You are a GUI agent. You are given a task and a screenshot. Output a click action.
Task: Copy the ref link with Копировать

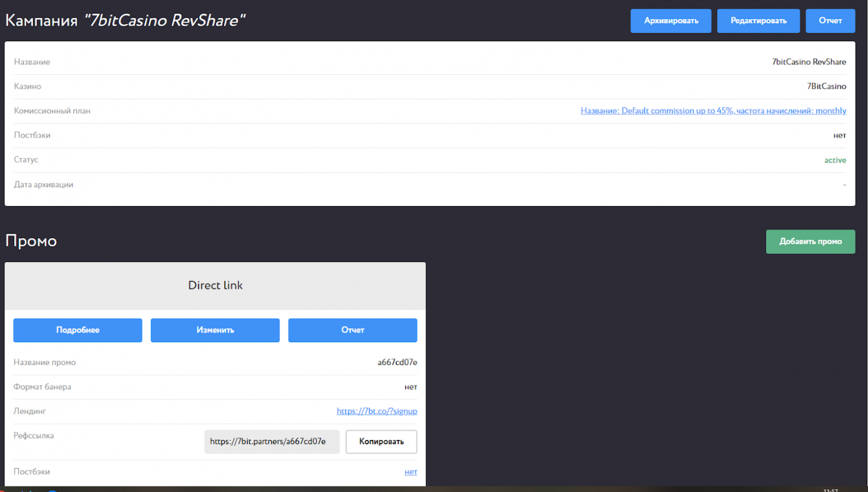(x=381, y=442)
